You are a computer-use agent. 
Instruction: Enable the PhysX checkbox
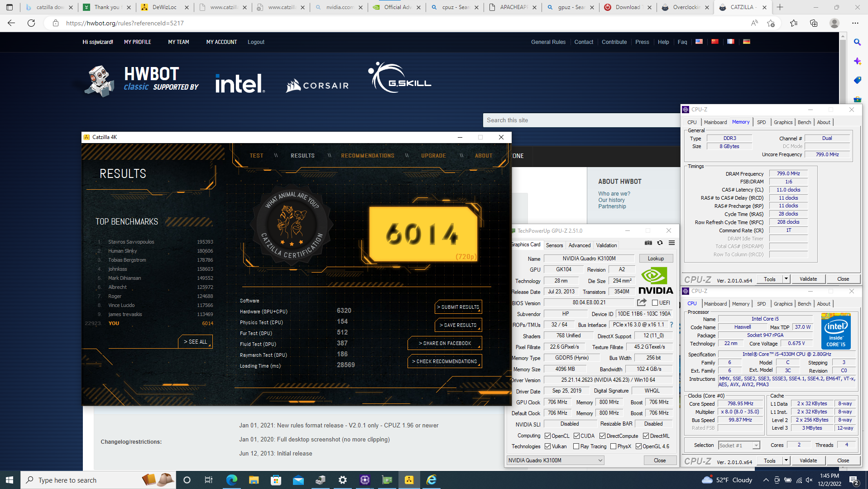coord(613,446)
